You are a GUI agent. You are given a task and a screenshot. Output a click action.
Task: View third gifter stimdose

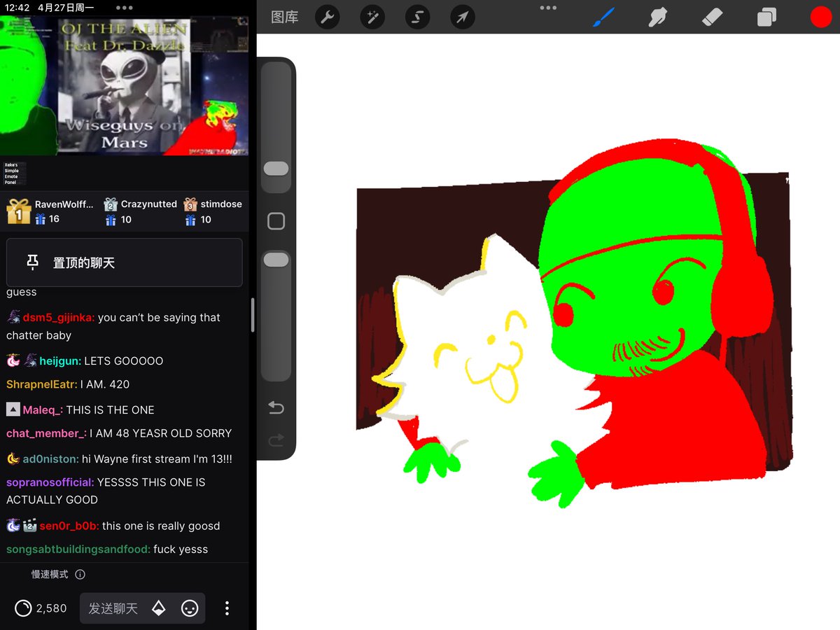(213, 211)
